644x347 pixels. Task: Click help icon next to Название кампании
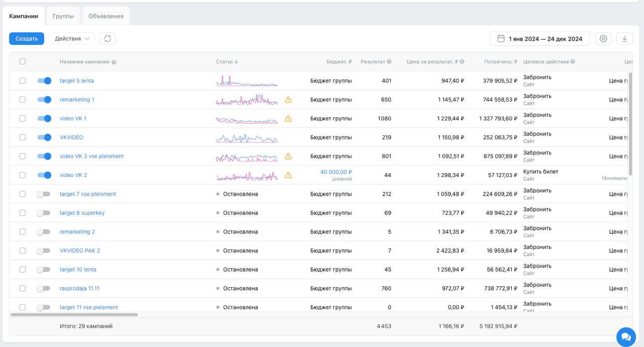coord(114,62)
